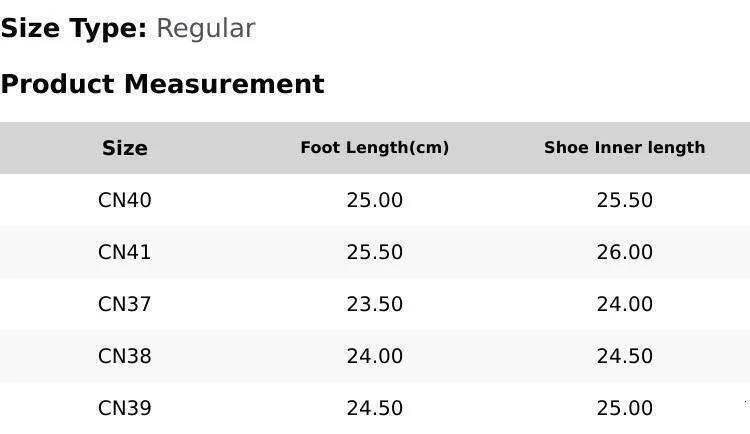750x434 pixels.
Task: Click shoe inner length 24.50 for CN38
Action: point(624,356)
